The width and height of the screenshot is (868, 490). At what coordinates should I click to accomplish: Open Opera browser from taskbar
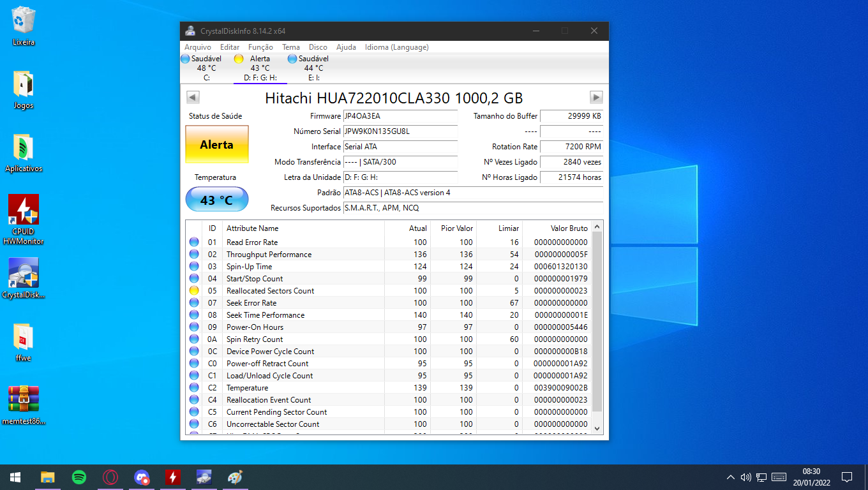(x=110, y=477)
